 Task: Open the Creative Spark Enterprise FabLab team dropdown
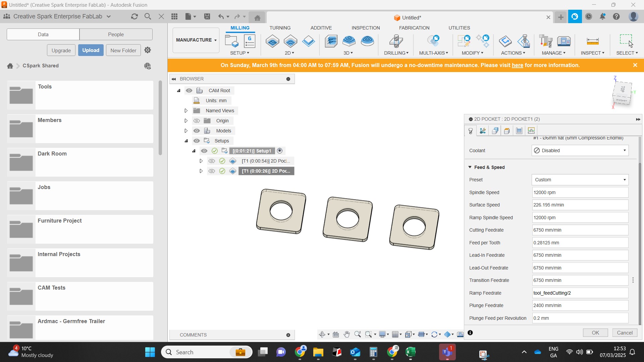tap(109, 16)
